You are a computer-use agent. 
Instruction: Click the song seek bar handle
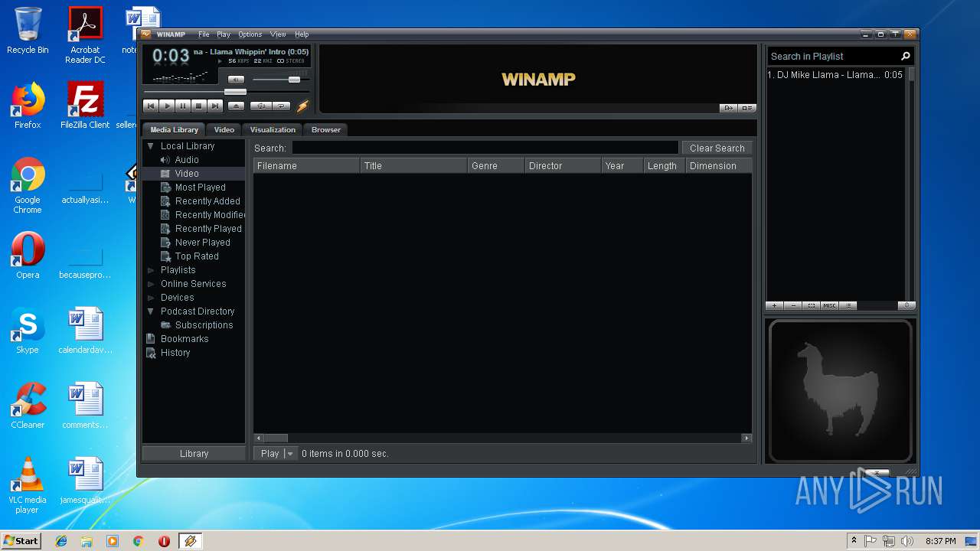235,92
